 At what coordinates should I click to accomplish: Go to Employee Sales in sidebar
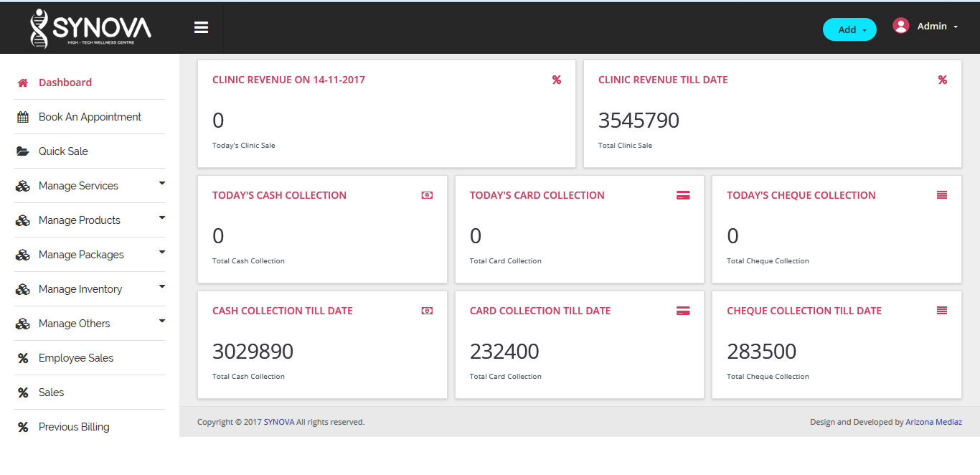pyautogui.click(x=76, y=358)
